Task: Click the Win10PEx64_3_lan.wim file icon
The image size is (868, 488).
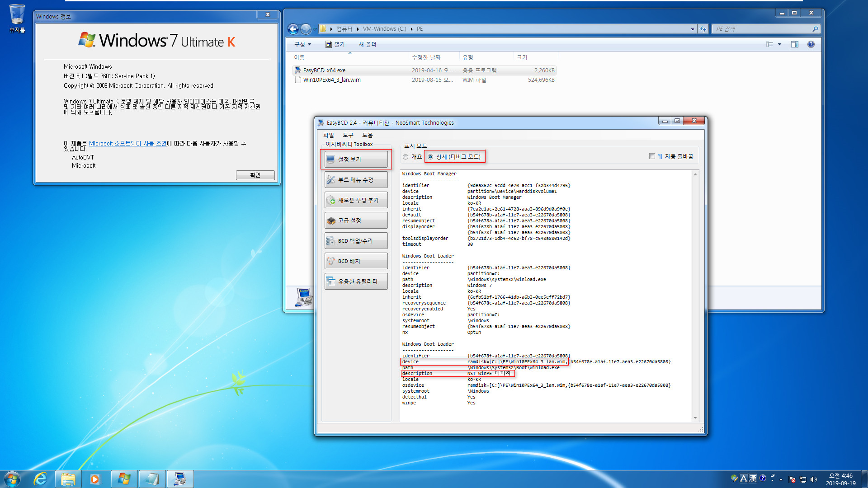Action: pyautogui.click(x=297, y=80)
